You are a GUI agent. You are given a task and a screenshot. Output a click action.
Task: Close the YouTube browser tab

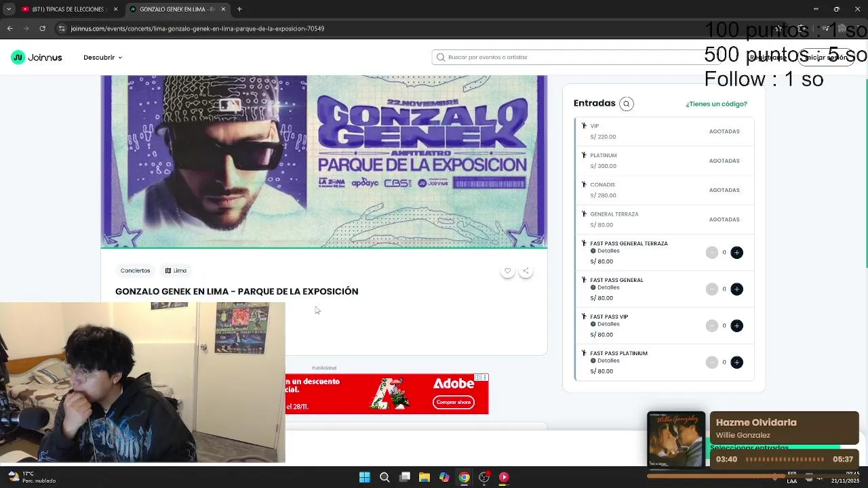(115, 9)
